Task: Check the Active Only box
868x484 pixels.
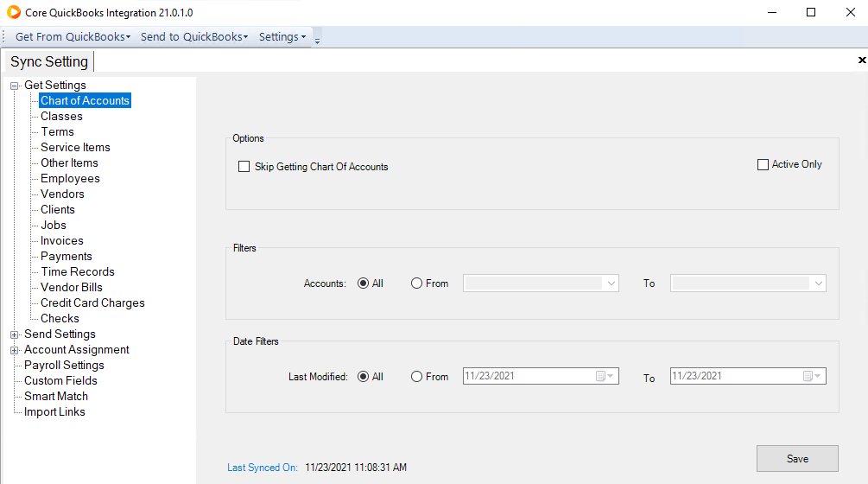Action: pos(763,164)
